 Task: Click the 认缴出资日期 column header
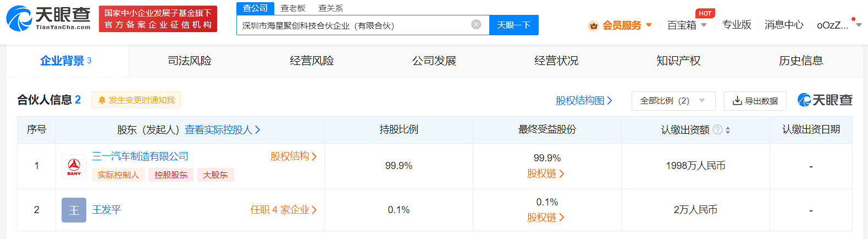tap(811, 129)
